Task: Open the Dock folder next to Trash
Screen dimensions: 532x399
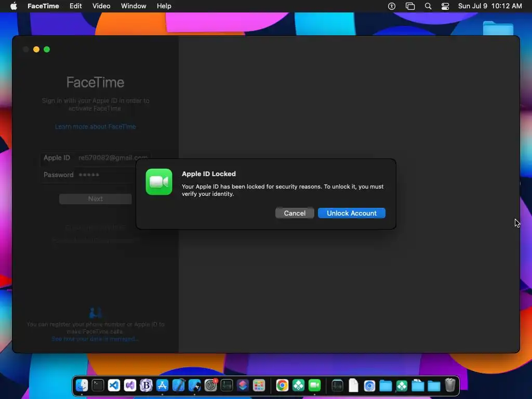Action: (x=434, y=385)
